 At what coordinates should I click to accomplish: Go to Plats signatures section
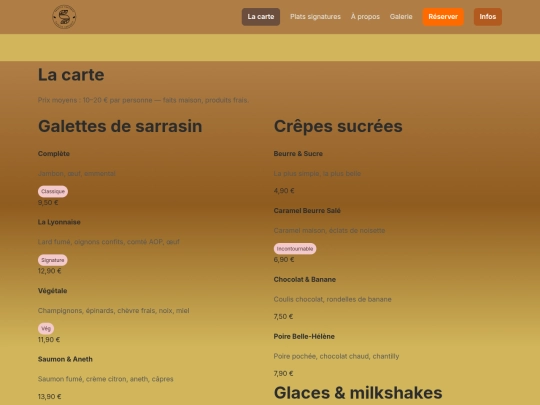point(315,17)
